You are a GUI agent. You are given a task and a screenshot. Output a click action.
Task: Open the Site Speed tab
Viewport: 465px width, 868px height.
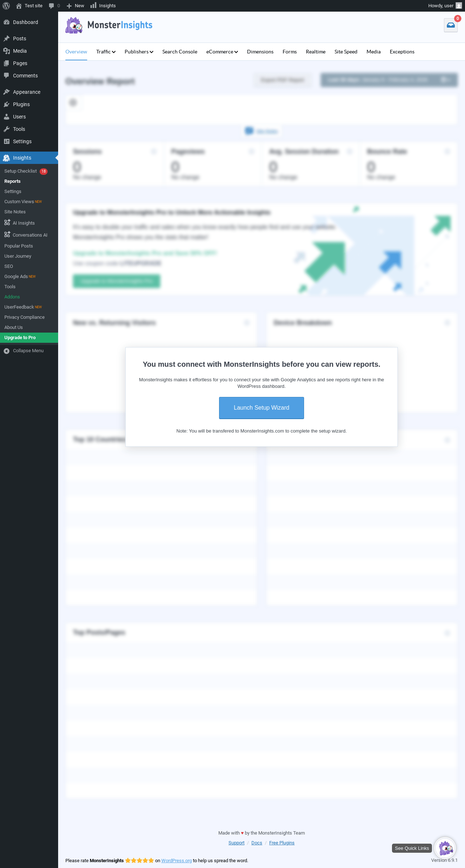346,52
